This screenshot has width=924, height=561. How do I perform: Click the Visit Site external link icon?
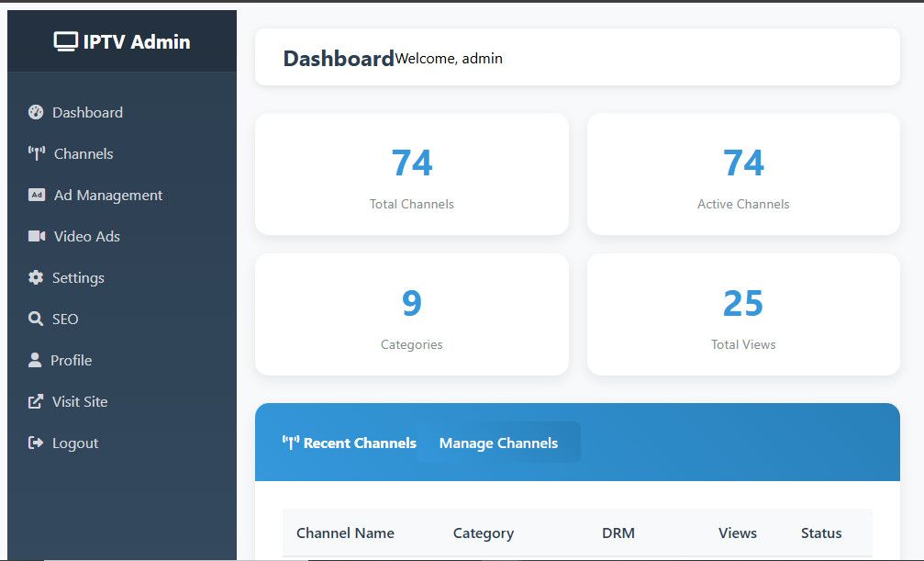tap(36, 401)
